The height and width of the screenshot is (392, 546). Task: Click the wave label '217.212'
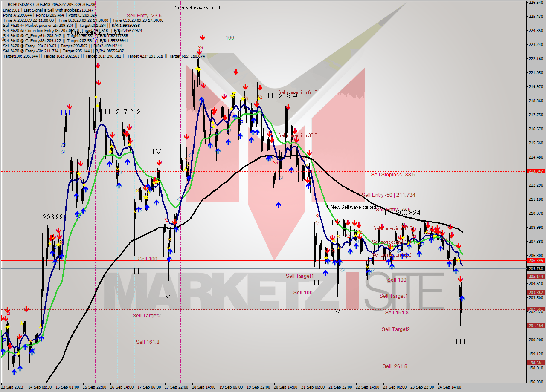click(x=128, y=112)
